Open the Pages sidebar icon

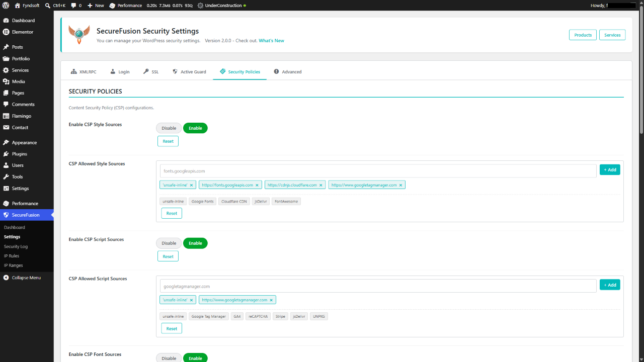click(x=6, y=93)
